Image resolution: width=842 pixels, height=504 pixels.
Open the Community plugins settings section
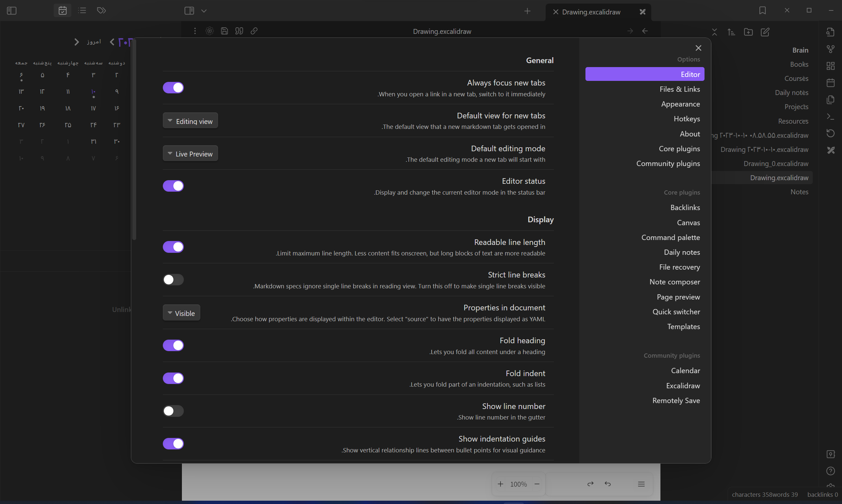667,163
